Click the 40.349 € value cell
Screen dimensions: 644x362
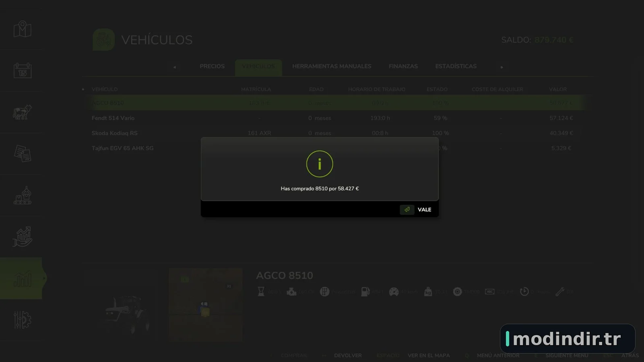click(x=561, y=133)
